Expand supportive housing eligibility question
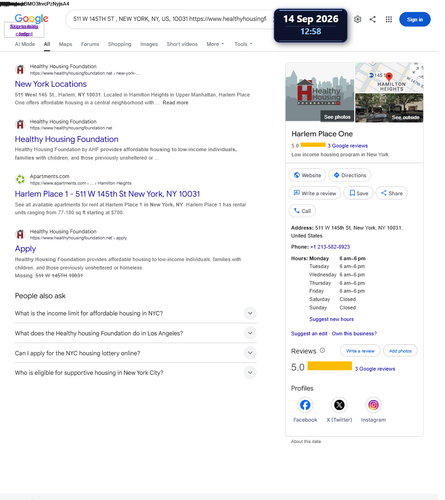Image resolution: width=445 pixels, height=500 pixels. (x=136, y=373)
